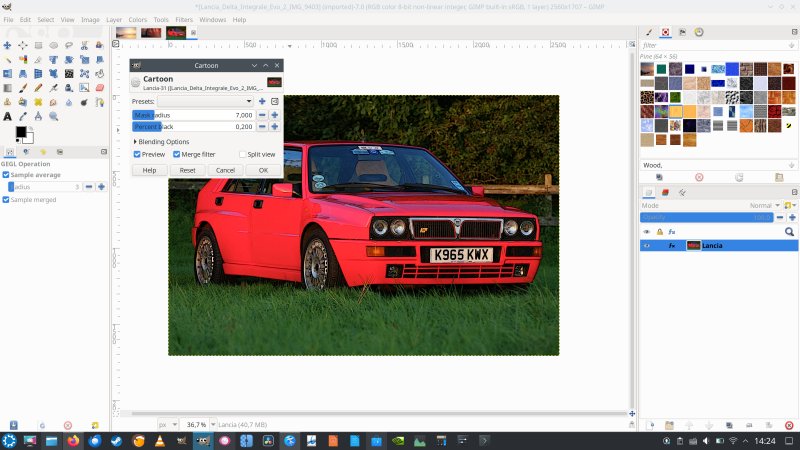Uncheck the Preview checkbox

click(x=137, y=154)
